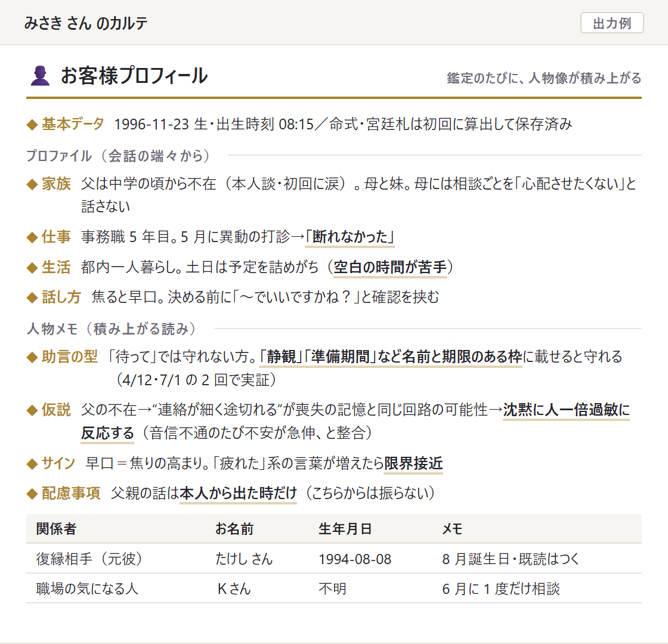The width and height of the screenshot is (668, 644).
Task: Select the 6 月に 1 度だけ相談 memo cell
Action: pyautogui.click(x=501, y=589)
